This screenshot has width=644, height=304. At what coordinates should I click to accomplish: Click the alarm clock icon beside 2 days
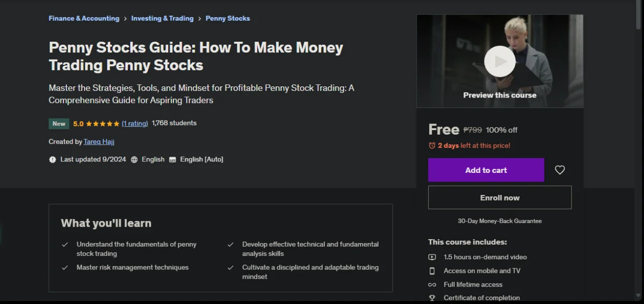[x=432, y=145]
